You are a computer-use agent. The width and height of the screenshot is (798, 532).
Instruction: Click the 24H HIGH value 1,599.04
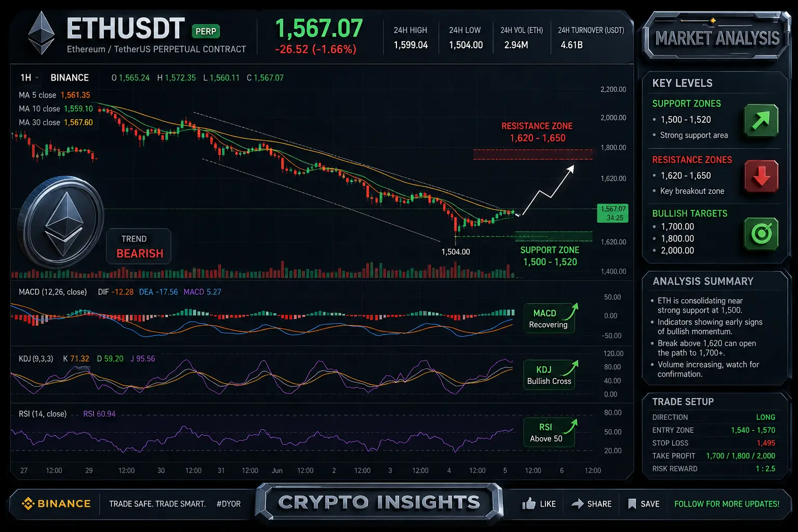(x=410, y=45)
